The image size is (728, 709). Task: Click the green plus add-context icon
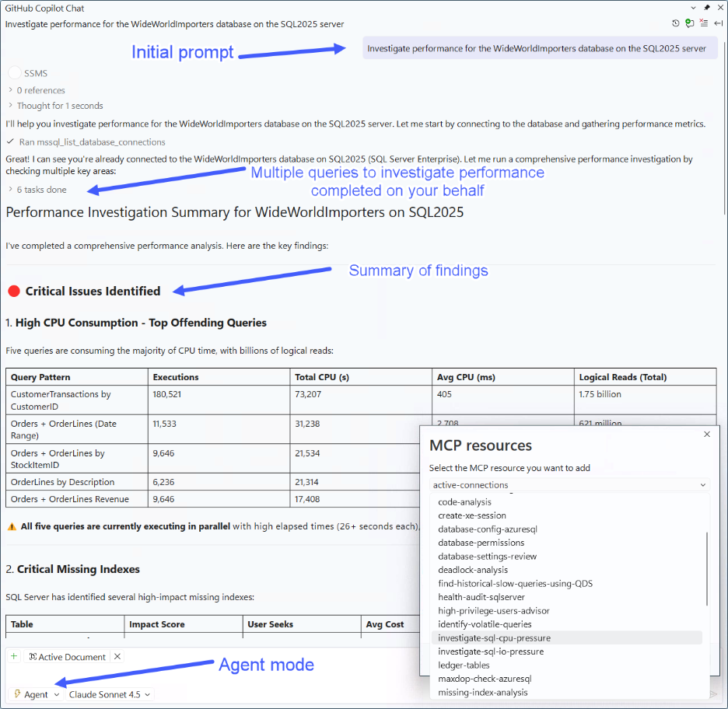tap(14, 656)
